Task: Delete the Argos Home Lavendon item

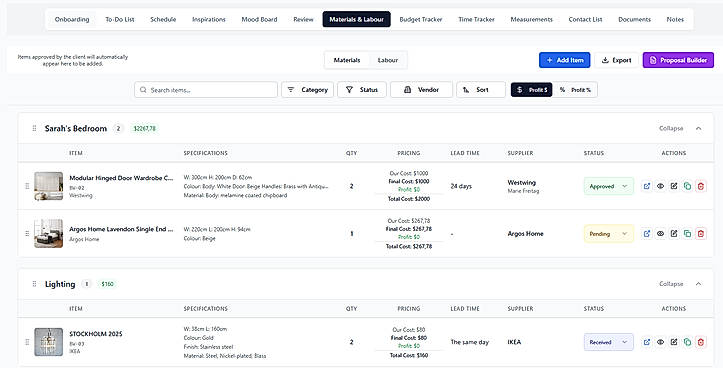Action: [701, 234]
